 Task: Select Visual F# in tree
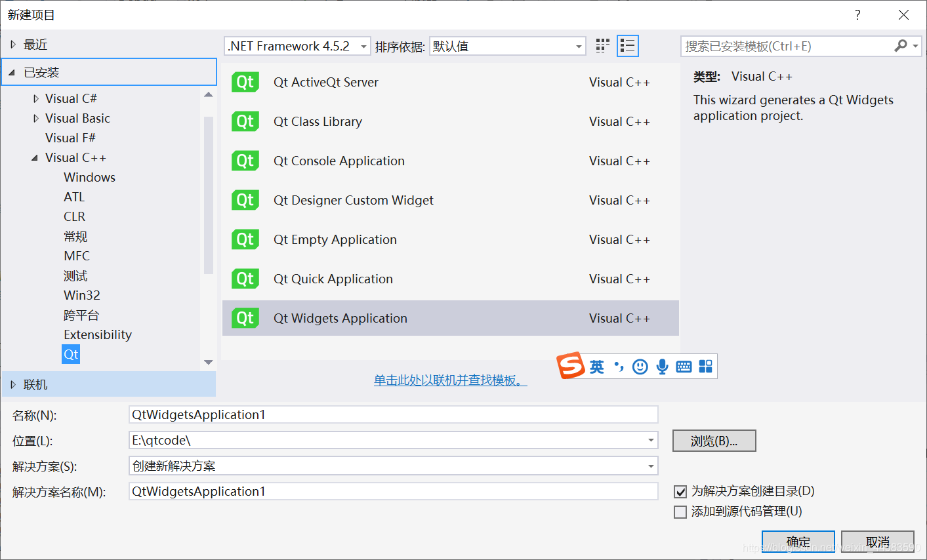tap(70, 138)
